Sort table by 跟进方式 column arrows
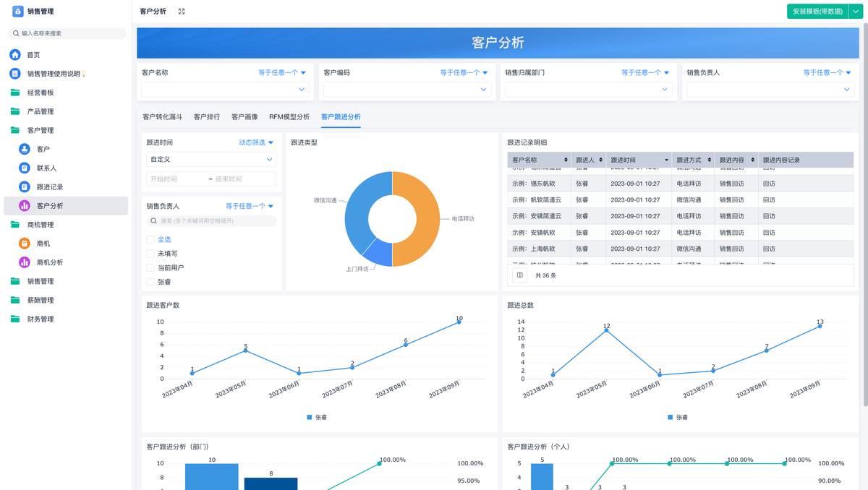This screenshot has height=490, width=868. tap(710, 160)
